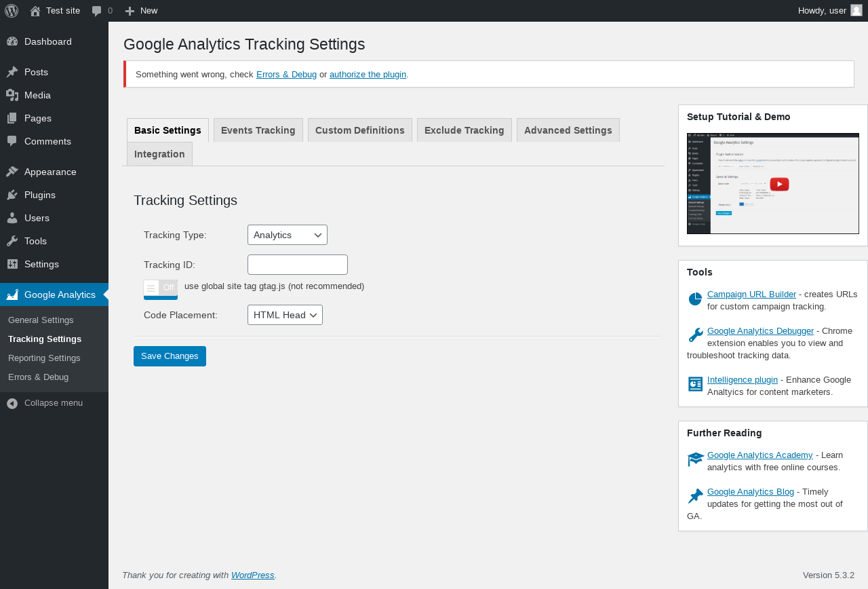868x589 pixels.
Task: Click the WordPress logo icon
Action: [x=12, y=11]
